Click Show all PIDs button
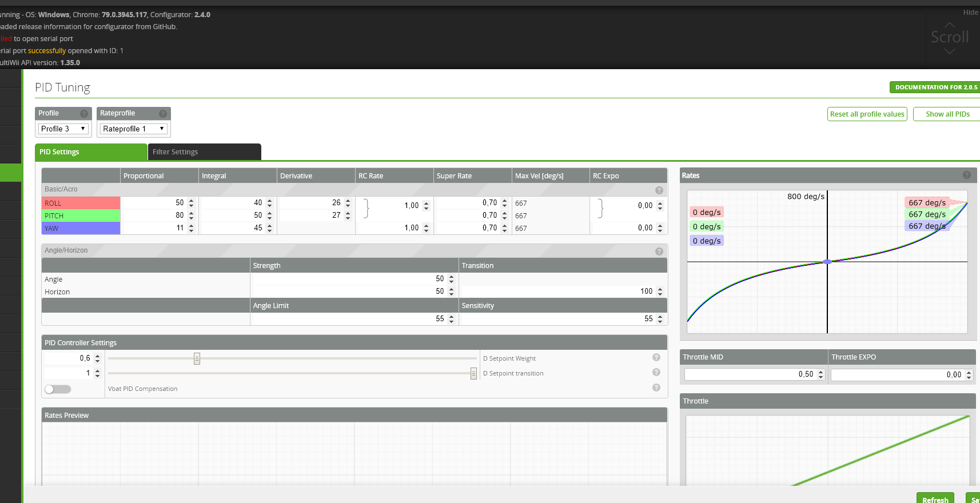This screenshot has height=503, width=980. 947,114
